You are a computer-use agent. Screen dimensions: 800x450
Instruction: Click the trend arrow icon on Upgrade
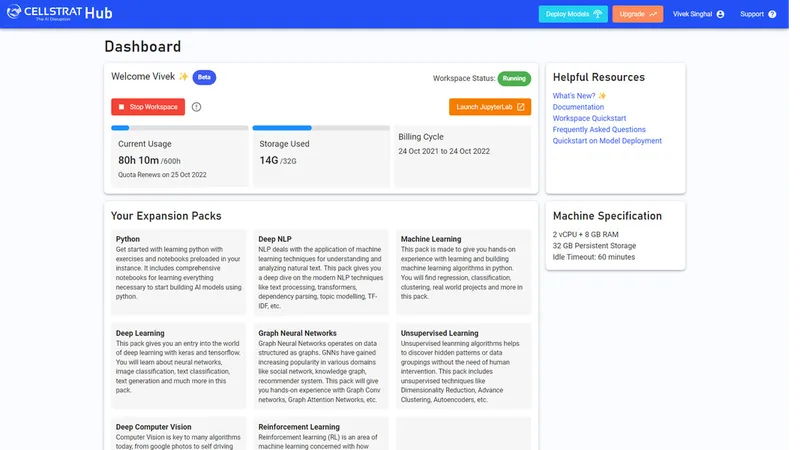pyautogui.click(x=653, y=14)
